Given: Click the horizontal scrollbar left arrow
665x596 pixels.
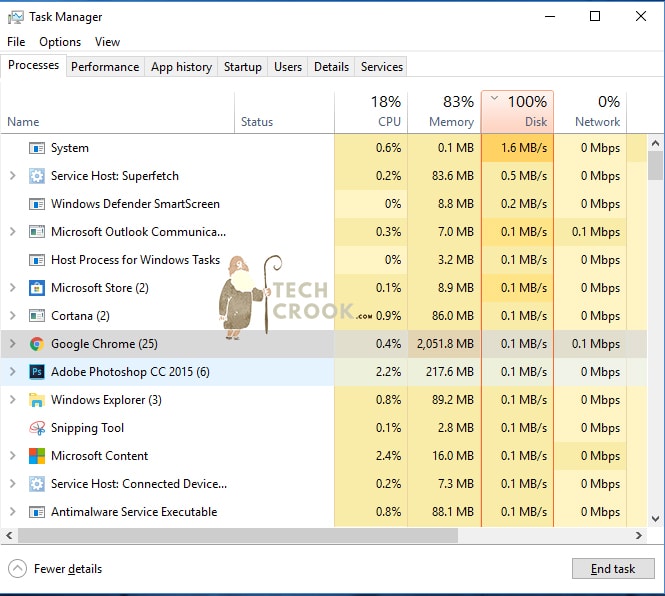Looking at the screenshot, I should [9, 536].
